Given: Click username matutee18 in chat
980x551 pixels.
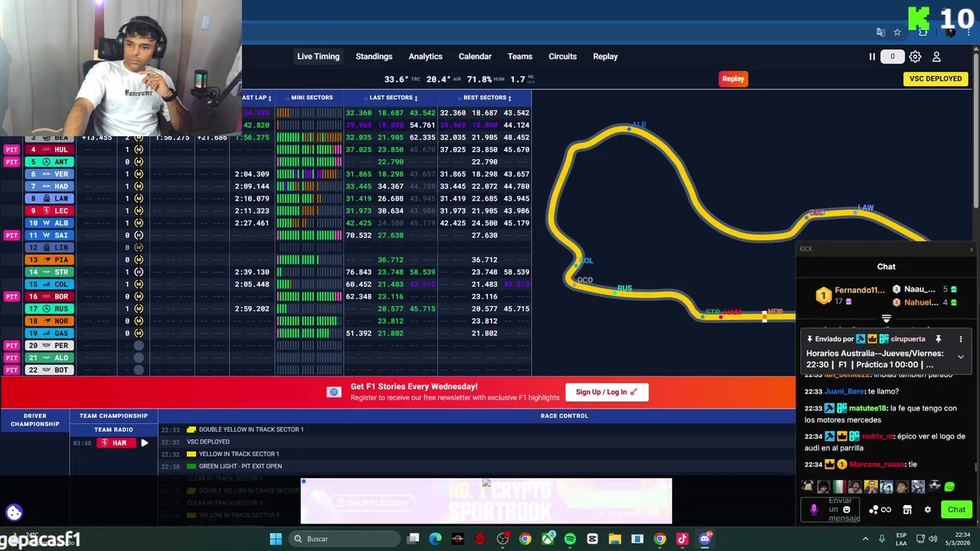Looking at the screenshot, I should pyautogui.click(x=868, y=409).
